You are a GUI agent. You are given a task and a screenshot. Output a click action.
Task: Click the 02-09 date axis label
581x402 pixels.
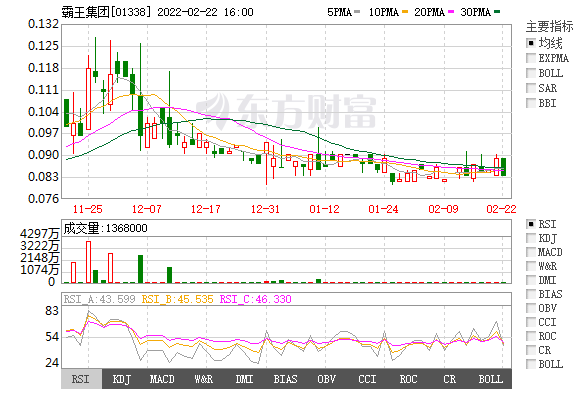[444, 209]
